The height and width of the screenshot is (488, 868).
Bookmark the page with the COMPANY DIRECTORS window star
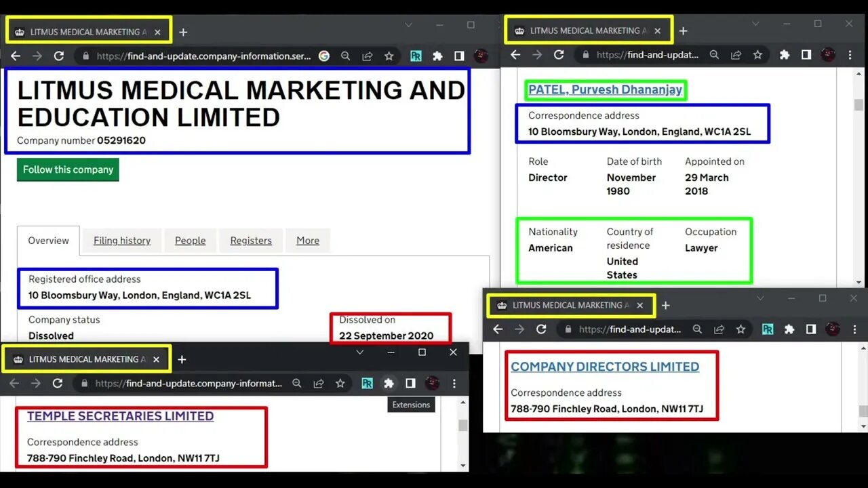point(741,329)
